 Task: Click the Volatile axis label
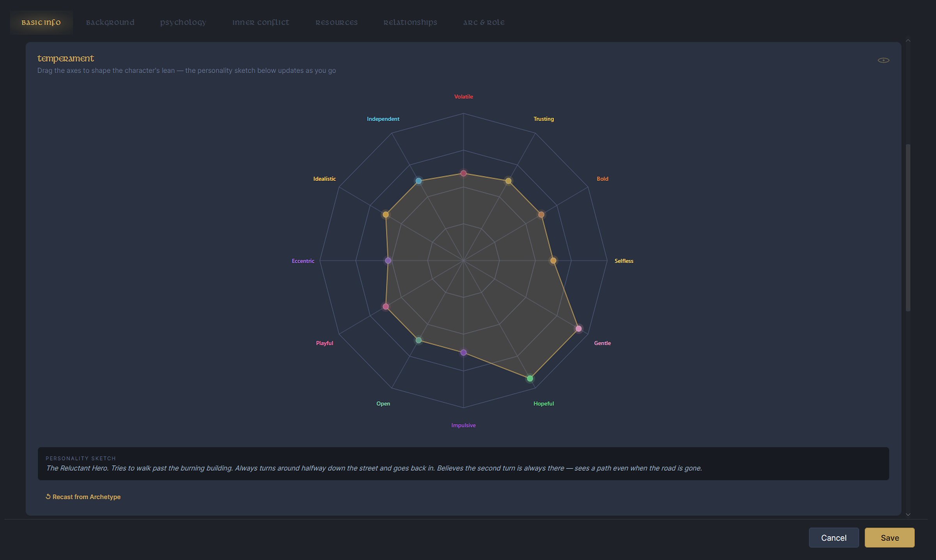[x=463, y=97]
